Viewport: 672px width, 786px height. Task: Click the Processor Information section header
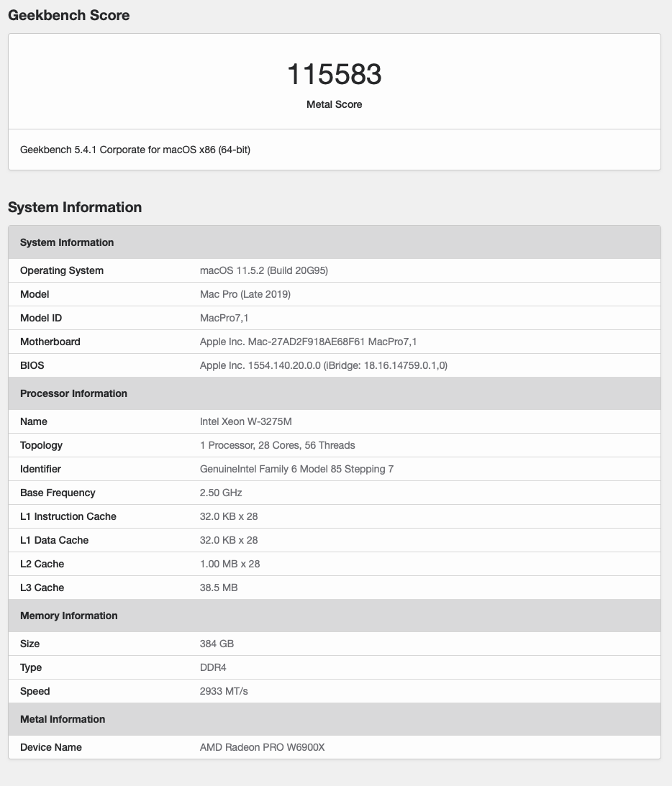tap(335, 393)
